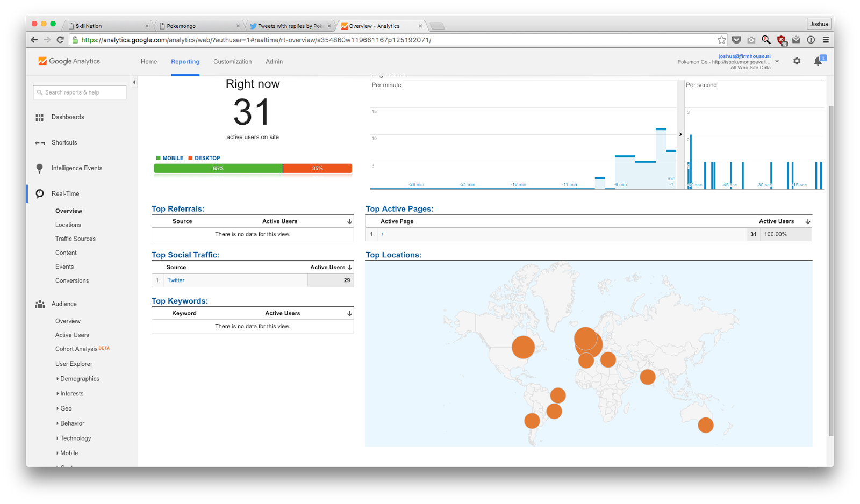This screenshot has width=860, height=504.
Task: Open the account selector dropdown arrow
Action: [777, 62]
